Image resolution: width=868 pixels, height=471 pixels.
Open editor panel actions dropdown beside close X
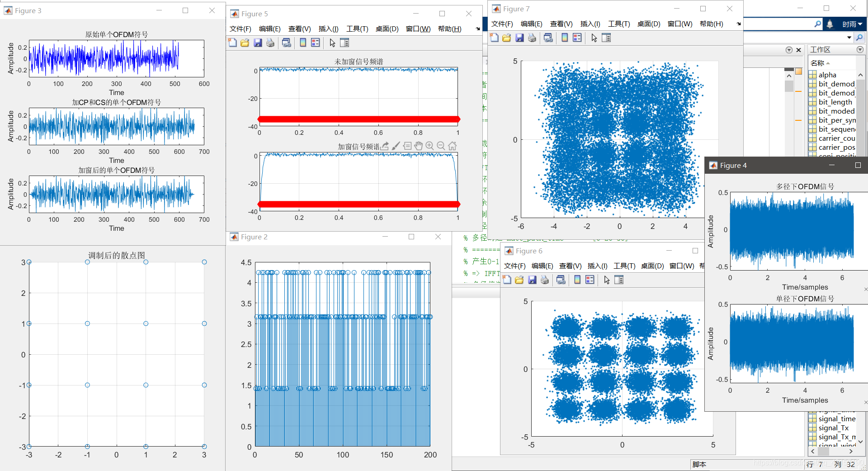[x=789, y=50]
